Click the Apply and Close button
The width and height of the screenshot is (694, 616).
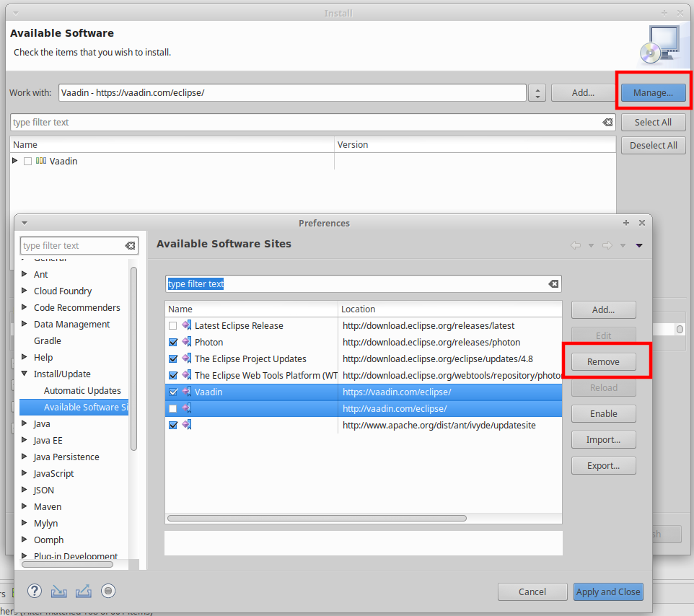pyautogui.click(x=608, y=591)
